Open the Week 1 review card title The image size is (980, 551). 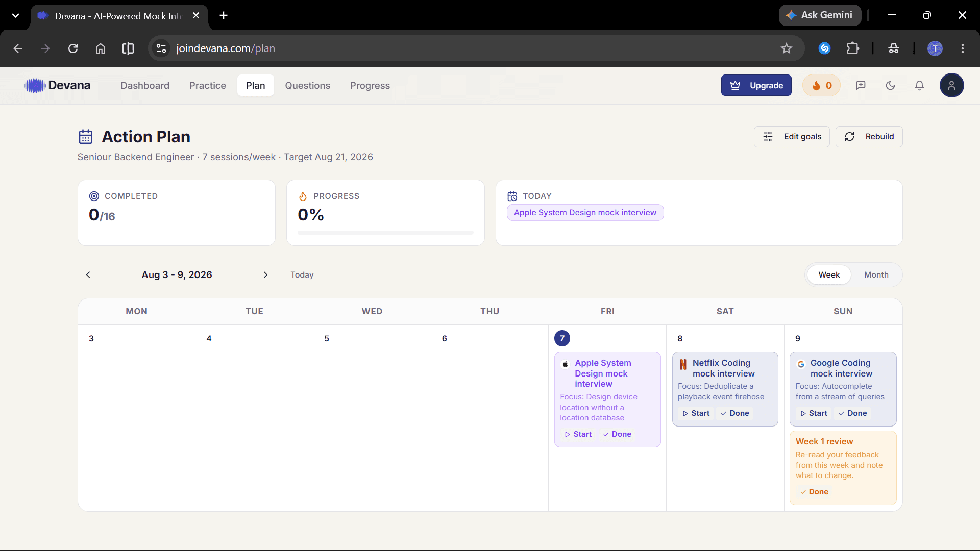coord(824,441)
